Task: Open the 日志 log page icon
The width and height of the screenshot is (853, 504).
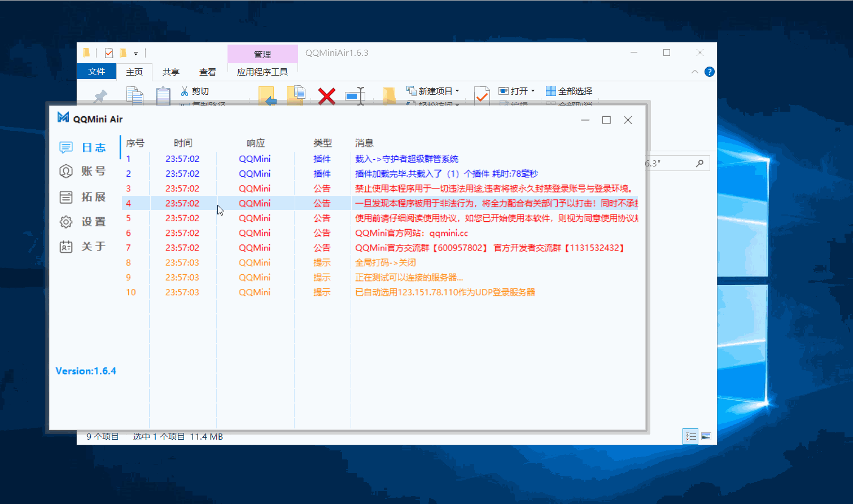Action: pyautogui.click(x=66, y=147)
